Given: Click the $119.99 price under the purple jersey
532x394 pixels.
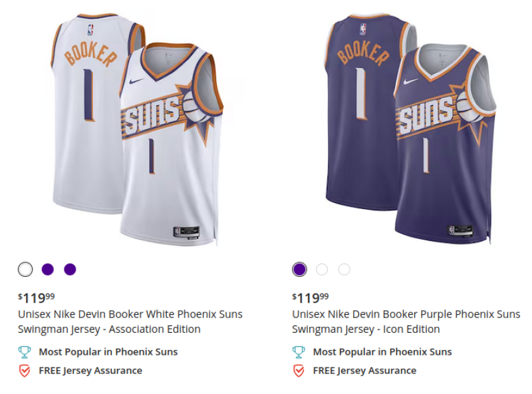Looking at the screenshot, I should coord(307,297).
